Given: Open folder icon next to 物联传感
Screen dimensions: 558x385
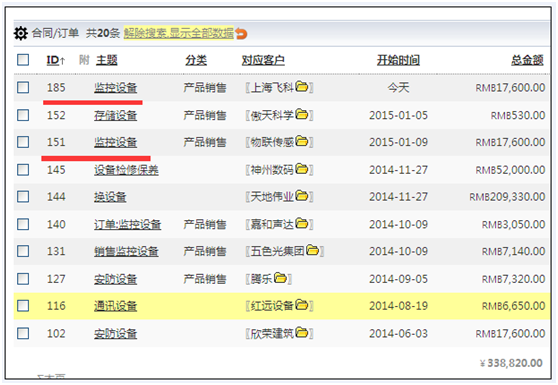Looking at the screenshot, I should click(x=302, y=141).
